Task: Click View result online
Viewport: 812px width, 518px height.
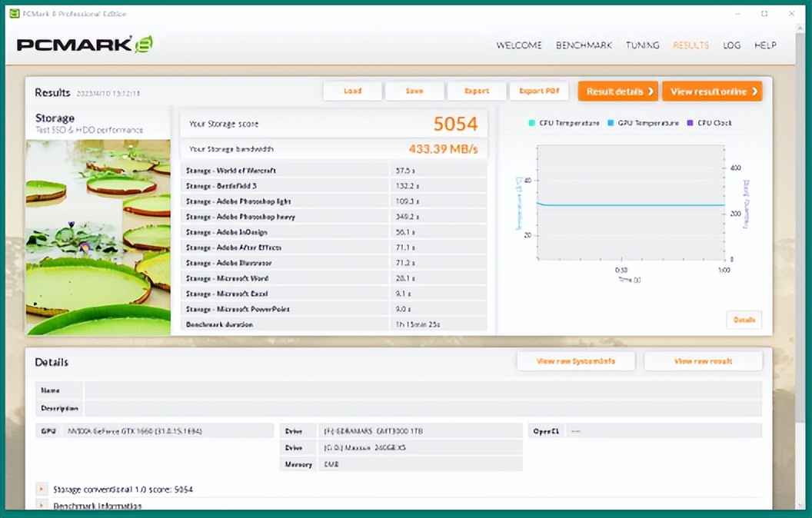Action: pyautogui.click(x=712, y=91)
